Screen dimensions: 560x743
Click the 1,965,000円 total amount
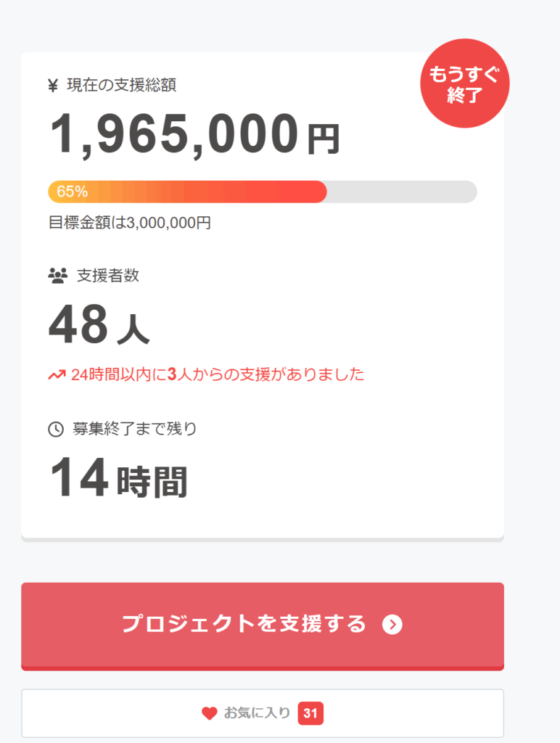pos(194,135)
